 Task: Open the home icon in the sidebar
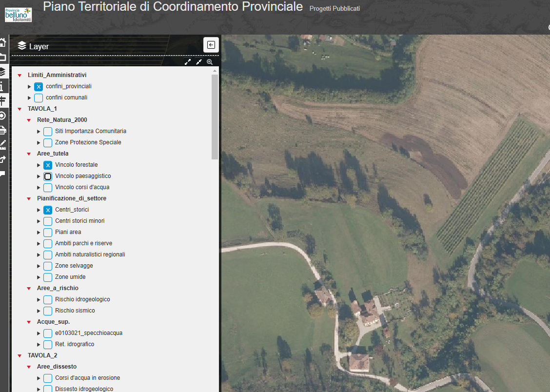[3, 42]
